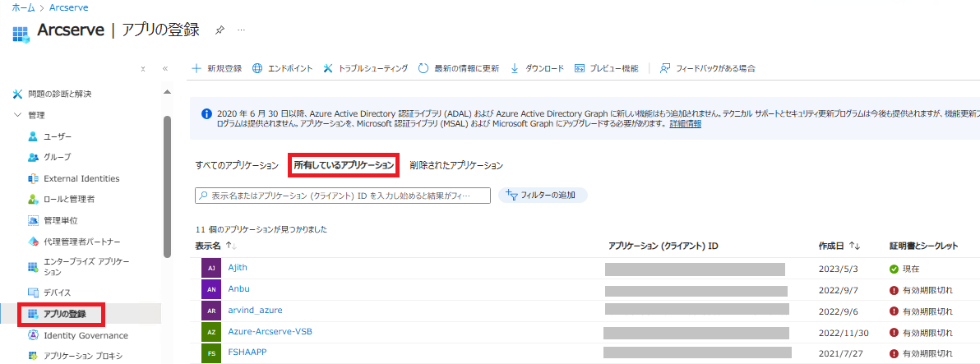Open the FSHAAPP application
980x364 pixels.
(x=247, y=352)
